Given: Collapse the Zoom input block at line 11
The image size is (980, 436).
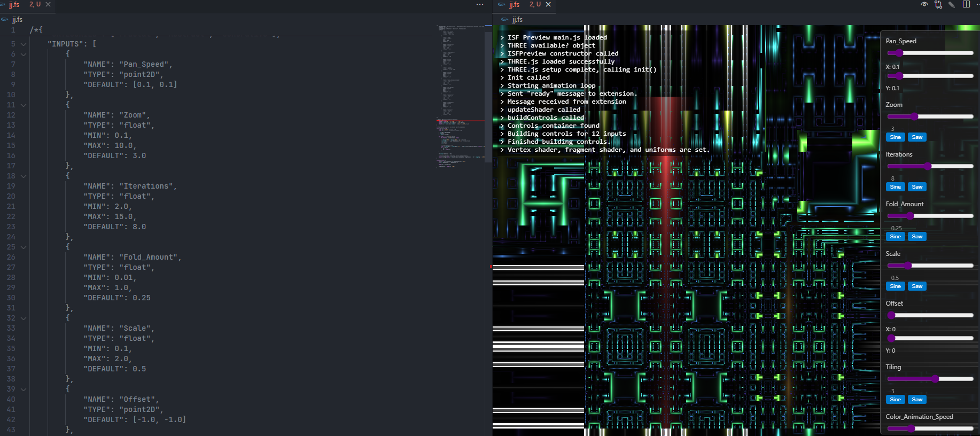Looking at the screenshot, I should tap(24, 105).
